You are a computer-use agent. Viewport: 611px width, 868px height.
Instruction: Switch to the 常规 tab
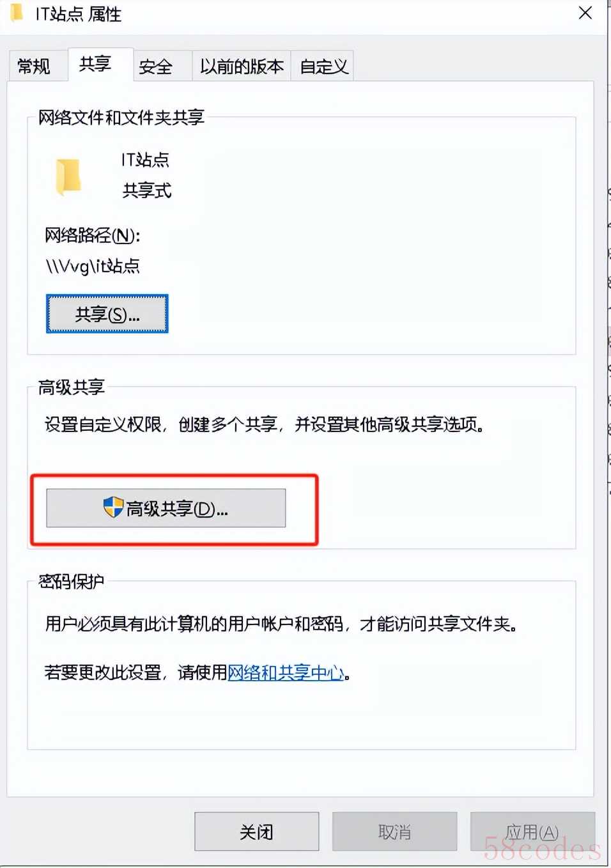34,66
